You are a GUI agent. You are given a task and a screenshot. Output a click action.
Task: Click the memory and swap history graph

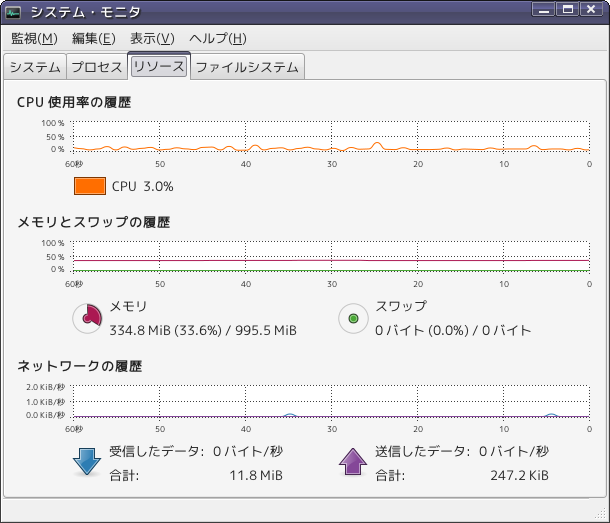[x=331, y=256]
